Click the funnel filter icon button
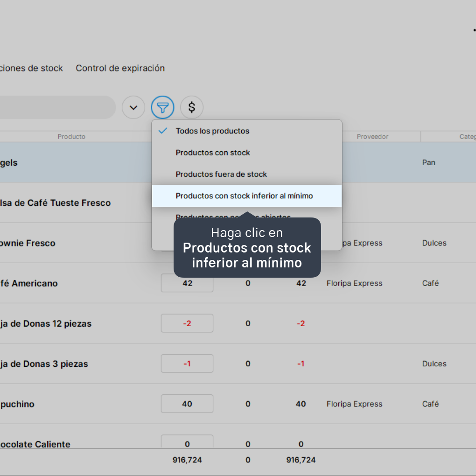The height and width of the screenshot is (476, 476). 162,107
